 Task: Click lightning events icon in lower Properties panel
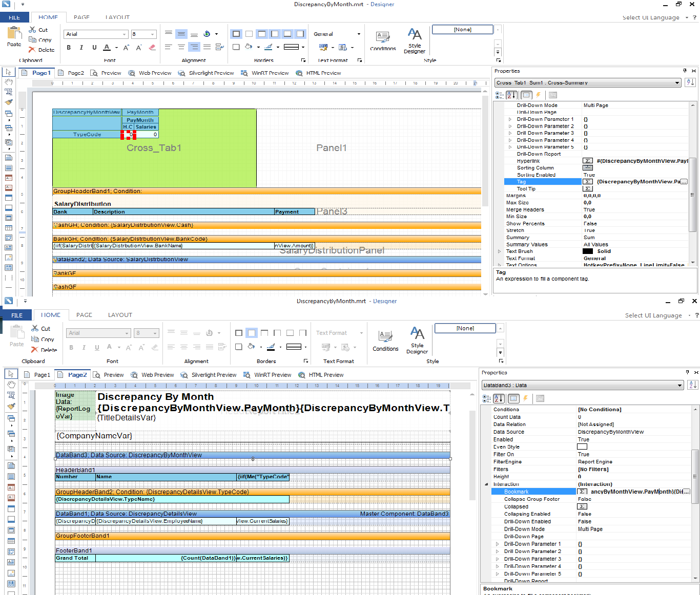point(525,398)
